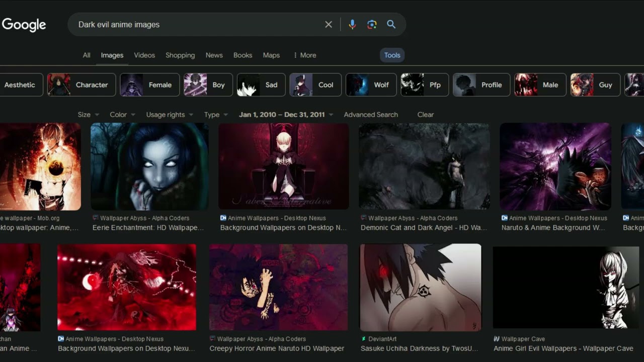Screen dimensions: 644x362
Task: Click the DeviantArt source label
Action: tap(382, 339)
